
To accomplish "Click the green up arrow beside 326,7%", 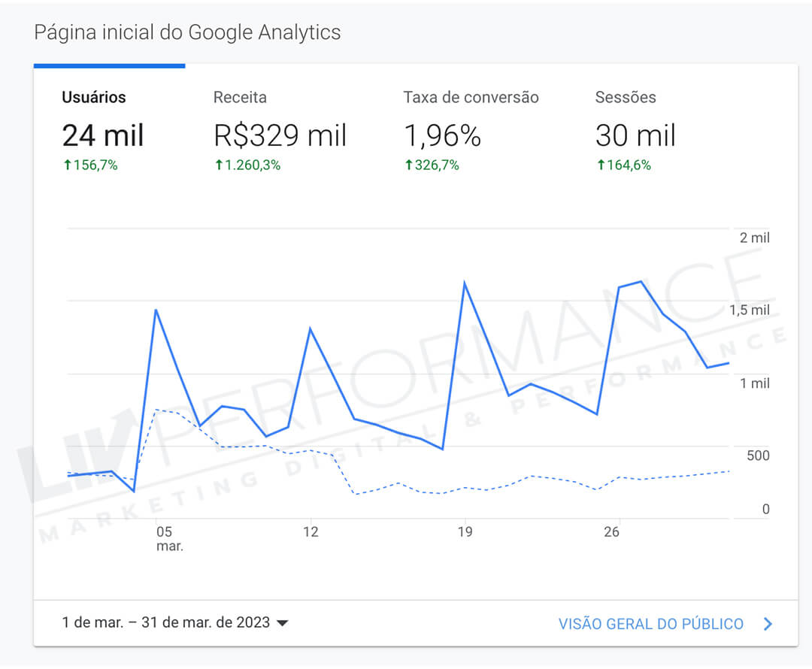I will [409, 165].
